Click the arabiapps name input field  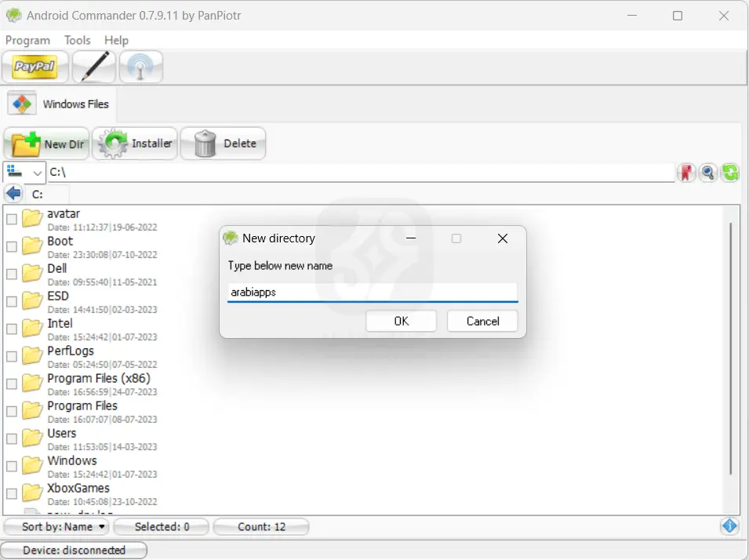[x=372, y=292]
